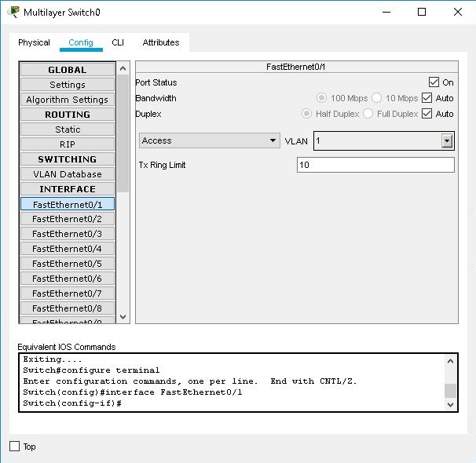Open the Attributes tab
476x463 pixels.
click(x=161, y=42)
